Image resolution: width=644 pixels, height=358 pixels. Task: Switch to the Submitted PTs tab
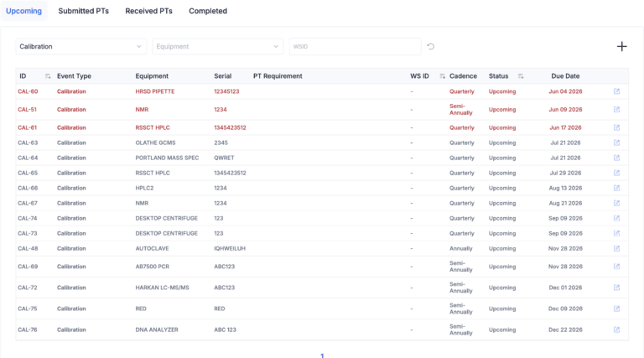83,11
